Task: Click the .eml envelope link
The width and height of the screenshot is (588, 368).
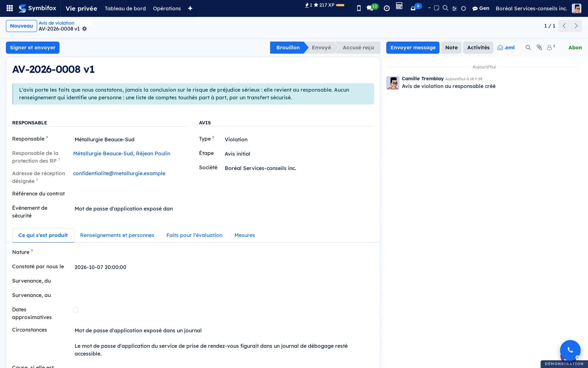Action: pos(506,47)
